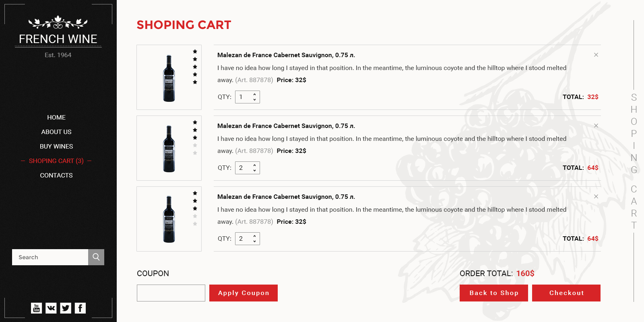Proceed with the Checkout button
Screen dimensions: 644x322
(566, 293)
